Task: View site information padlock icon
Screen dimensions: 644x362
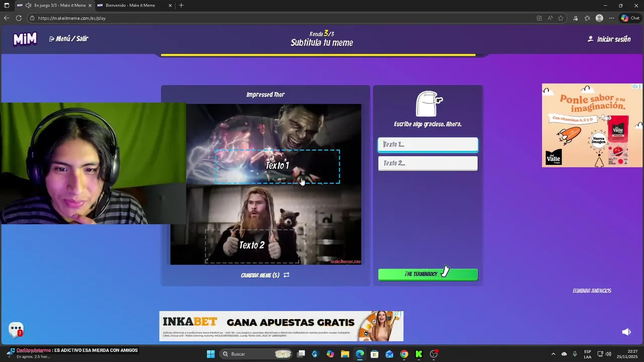Action: pos(32,18)
